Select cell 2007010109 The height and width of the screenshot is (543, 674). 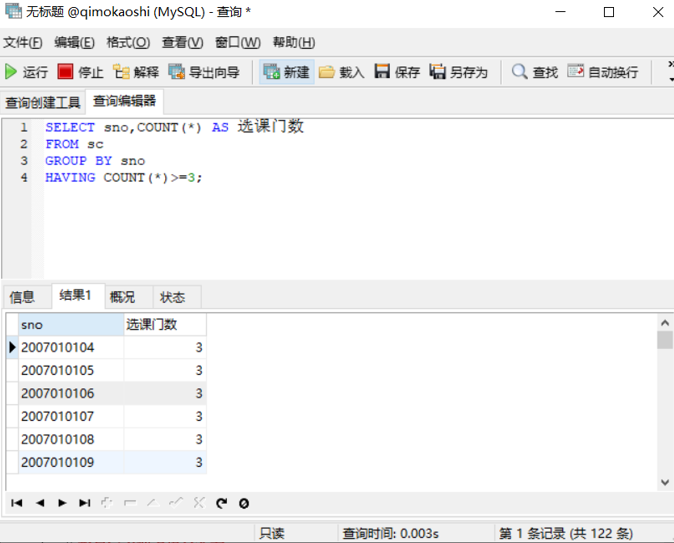[71, 462]
